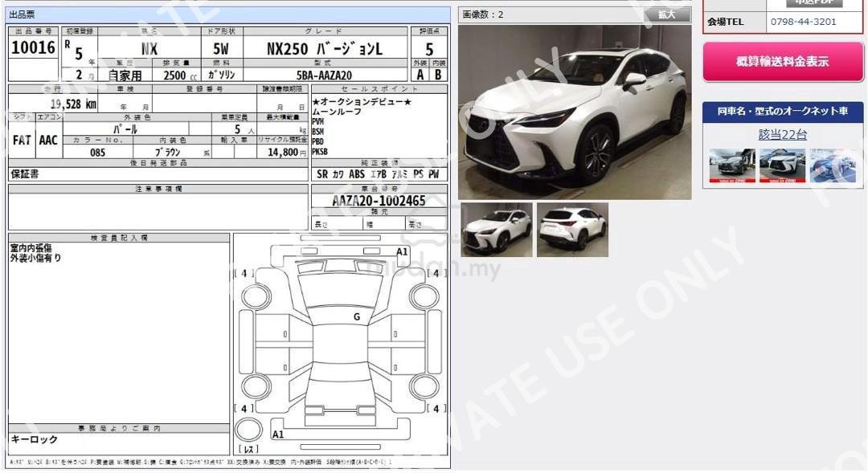Click the セールスポイント header
Image resolution: width=868 pixels, height=473 pixels.
coord(379,88)
